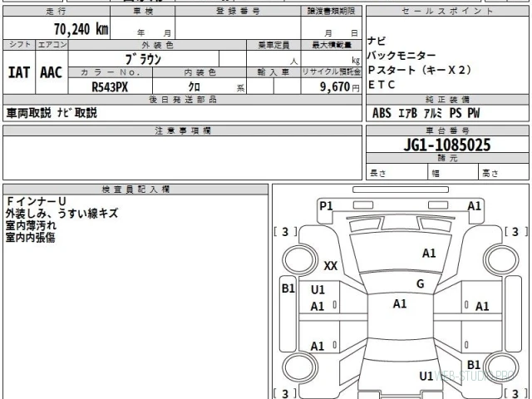Click the B1 mark on left side sill

click(x=288, y=288)
